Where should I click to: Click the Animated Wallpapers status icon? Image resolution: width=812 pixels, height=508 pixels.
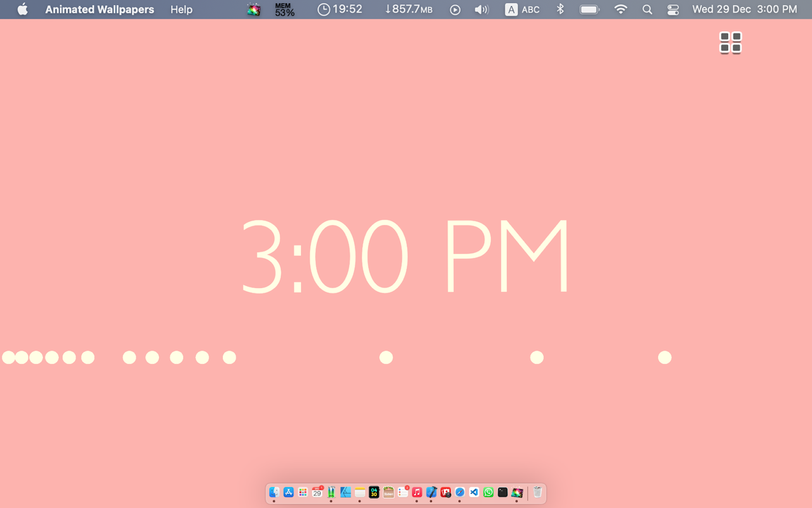pos(254,9)
